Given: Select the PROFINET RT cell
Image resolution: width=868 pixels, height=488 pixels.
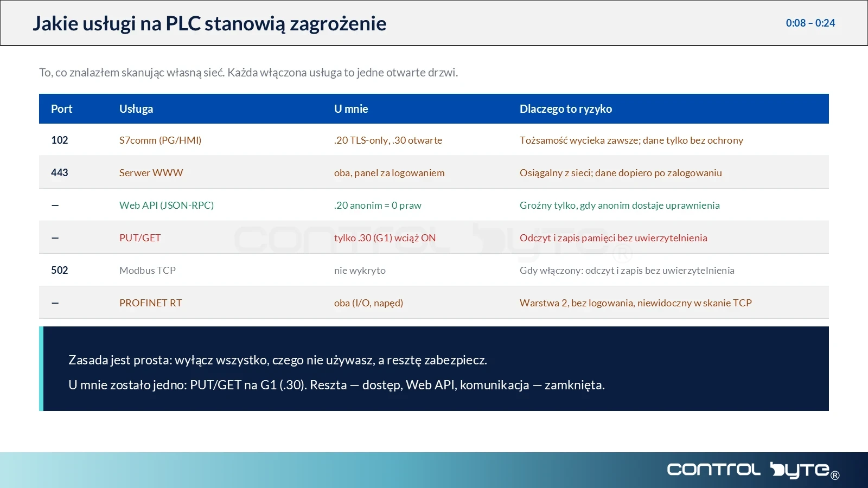Looking at the screenshot, I should (x=150, y=303).
